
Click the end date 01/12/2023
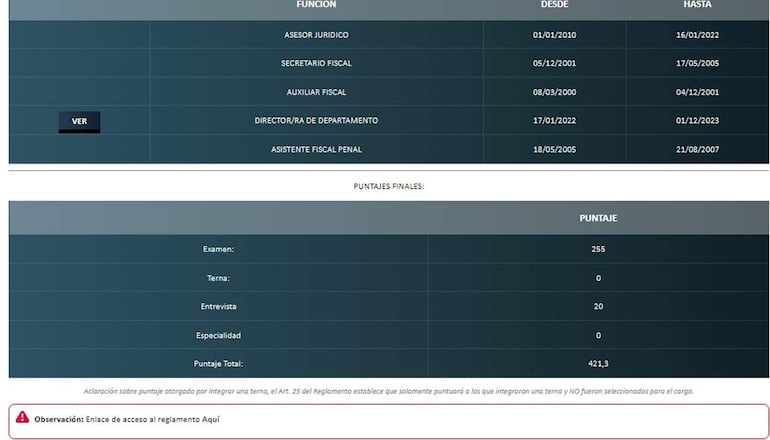pos(697,121)
